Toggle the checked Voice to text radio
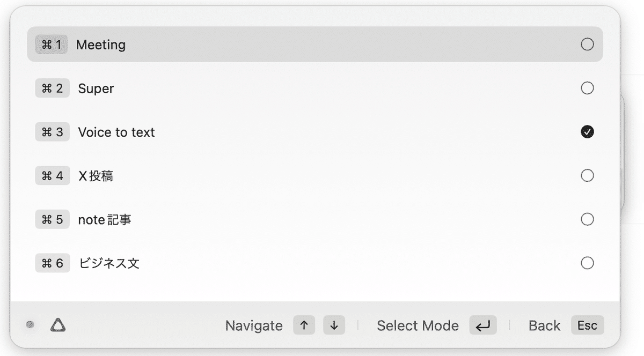 point(587,132)
